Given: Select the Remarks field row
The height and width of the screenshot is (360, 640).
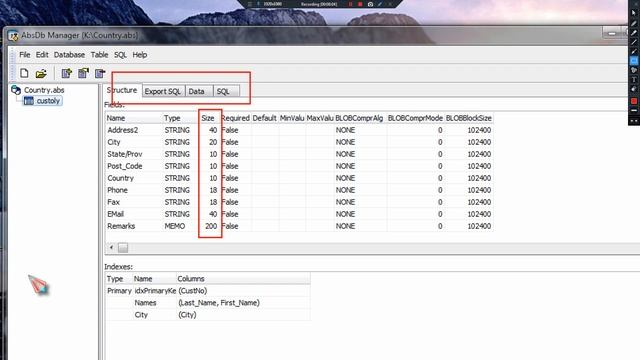Looking at the screenshot, I should pos(299,226).
